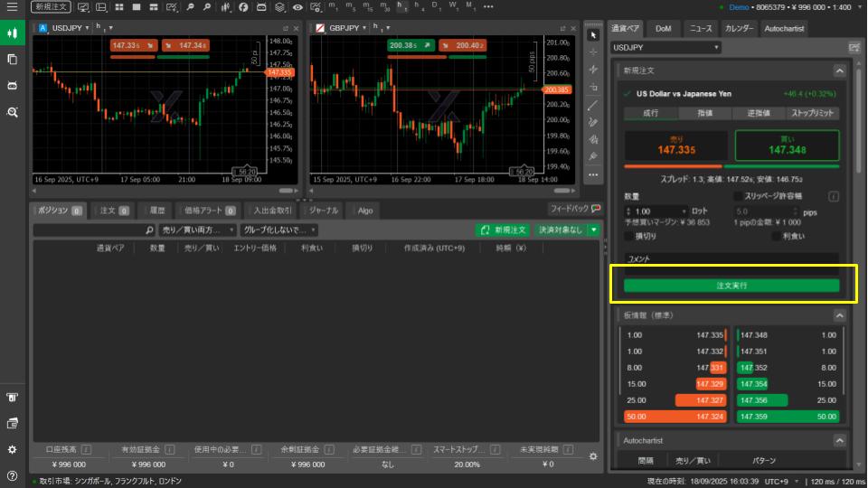The width and height of the screenshot is (868, 488).
Task: Click the GBPJPY chart buy 200.40 button
Action: [463, 45]
